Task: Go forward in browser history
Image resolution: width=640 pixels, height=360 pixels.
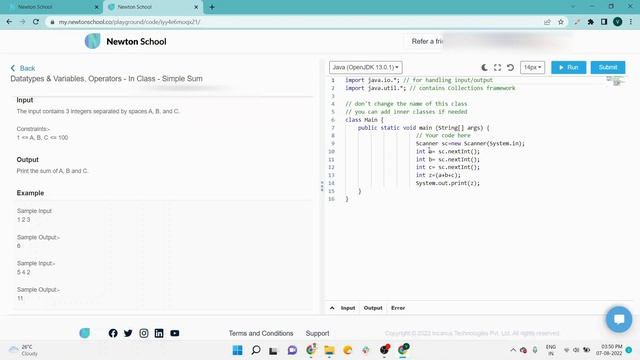Action: pyautogui.click(x=22, y=22)
